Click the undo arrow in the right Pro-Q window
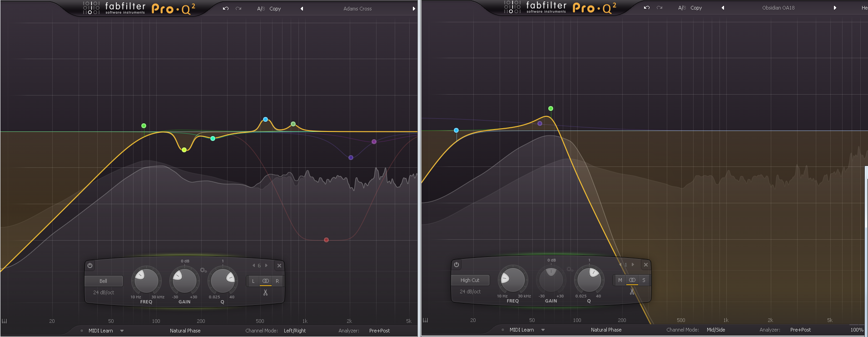 point(647,8)
